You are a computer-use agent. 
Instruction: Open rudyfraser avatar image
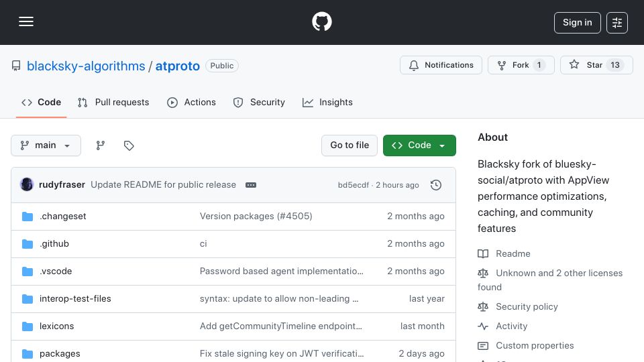pyautogui.click(x=27, y=185)
